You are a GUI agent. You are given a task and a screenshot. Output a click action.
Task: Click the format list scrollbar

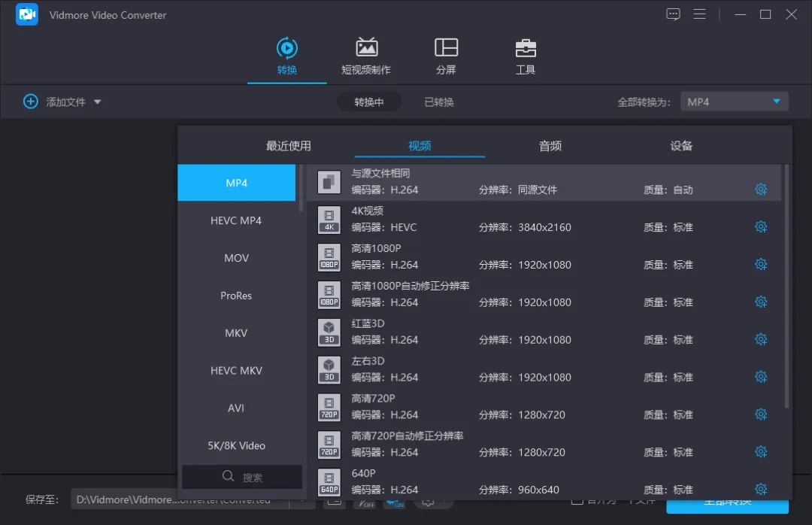[x=301, y=188]
